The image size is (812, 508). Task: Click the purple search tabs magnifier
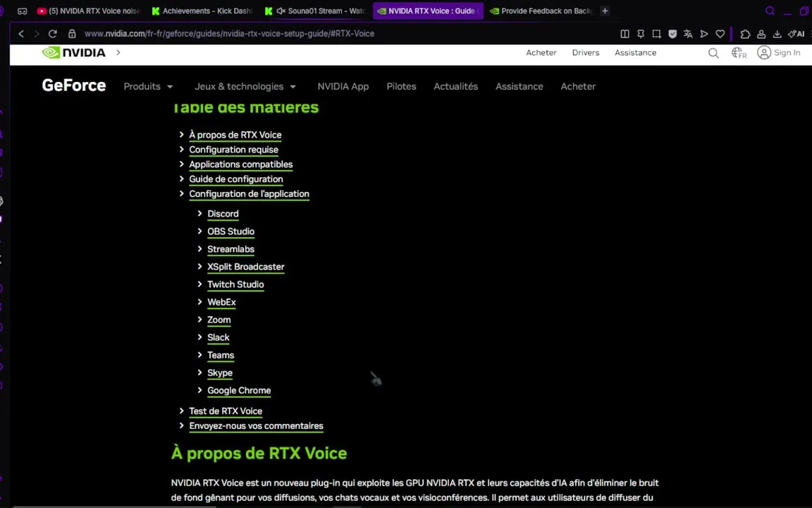[770, 11]
